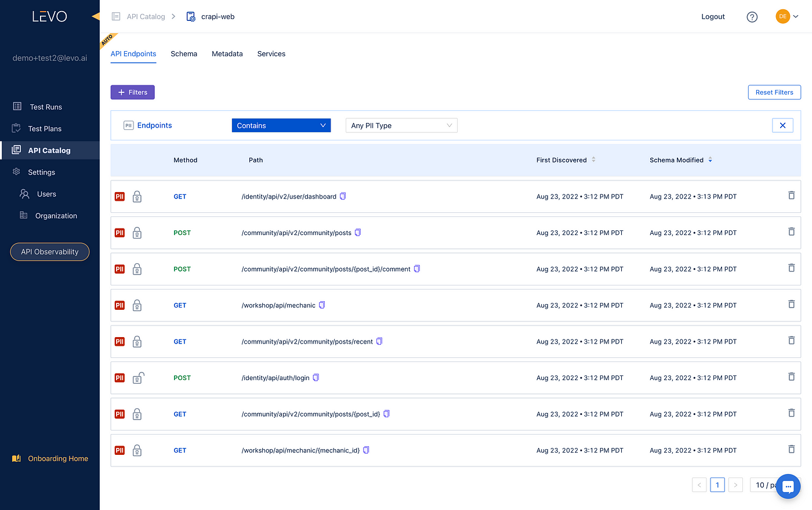Screen dimensions: 812x510
Task: Toggle the lock icon on the community posts row
Action: coord(137,233)
